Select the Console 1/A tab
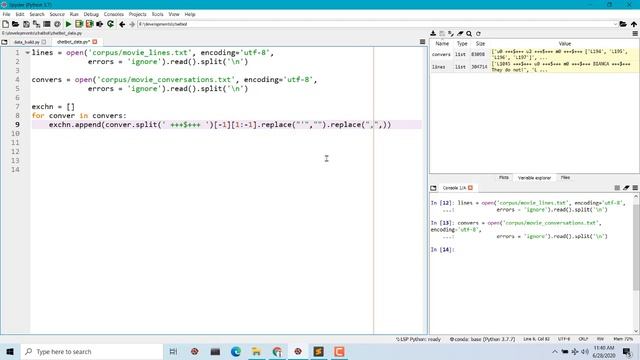The image size is (640, 360). [x=454, y=188]
